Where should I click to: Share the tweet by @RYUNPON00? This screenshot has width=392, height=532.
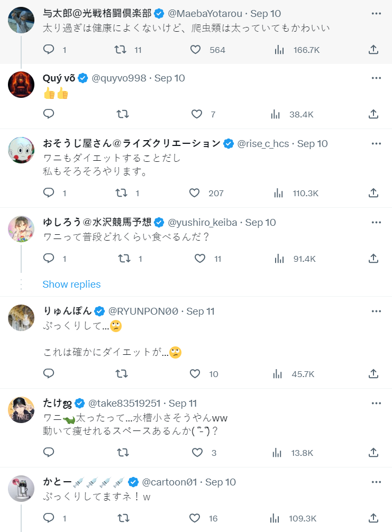pos(373,374)
